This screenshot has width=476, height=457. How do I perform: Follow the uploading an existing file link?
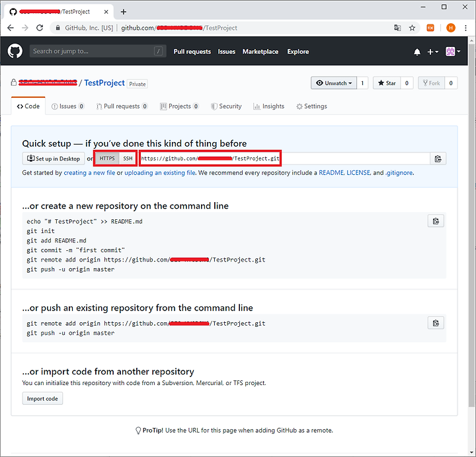coord(160,173)
